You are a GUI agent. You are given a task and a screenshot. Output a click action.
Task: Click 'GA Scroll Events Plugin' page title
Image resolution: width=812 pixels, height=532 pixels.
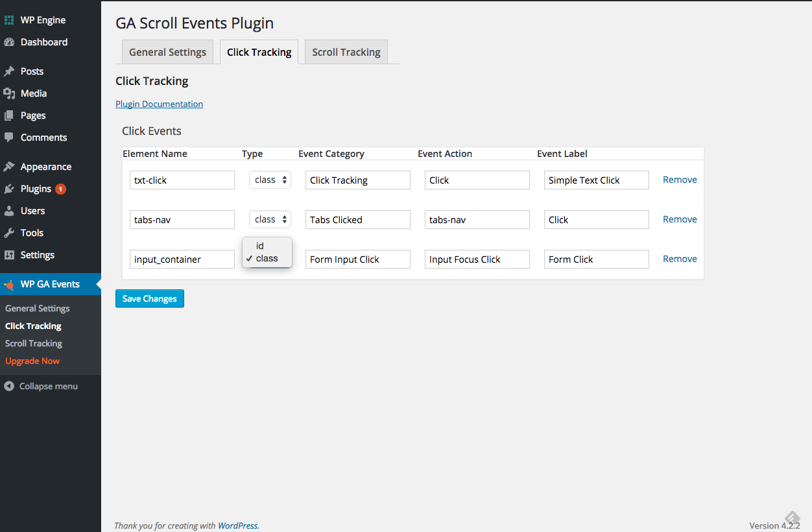pyautogui.click(x=195, y=23)
